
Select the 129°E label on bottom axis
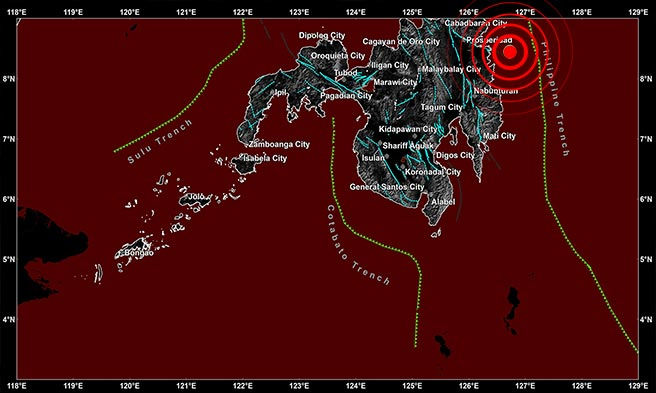(x=639, y=385)
